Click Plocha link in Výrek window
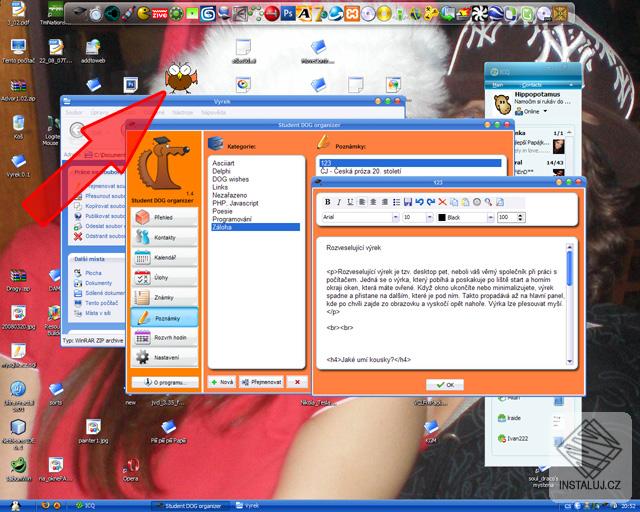The image size is (640, 512). tap(93, 273)
